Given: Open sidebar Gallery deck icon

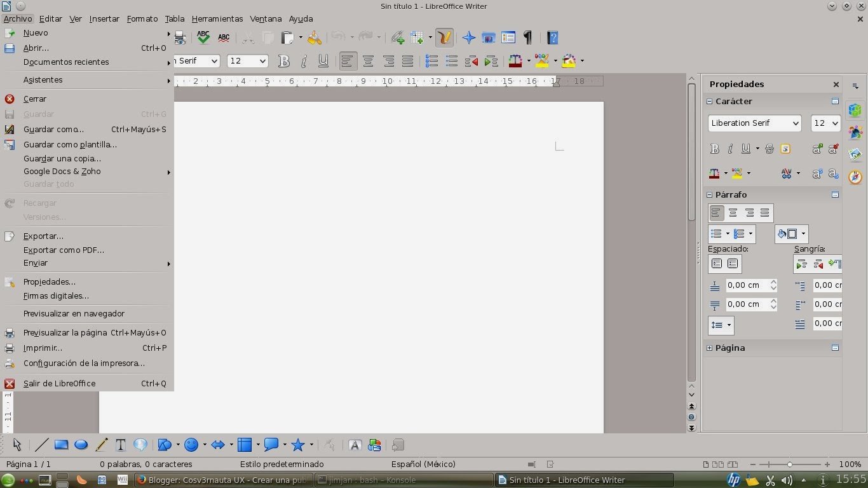Looking at the screenshot, I should (855, 154).
